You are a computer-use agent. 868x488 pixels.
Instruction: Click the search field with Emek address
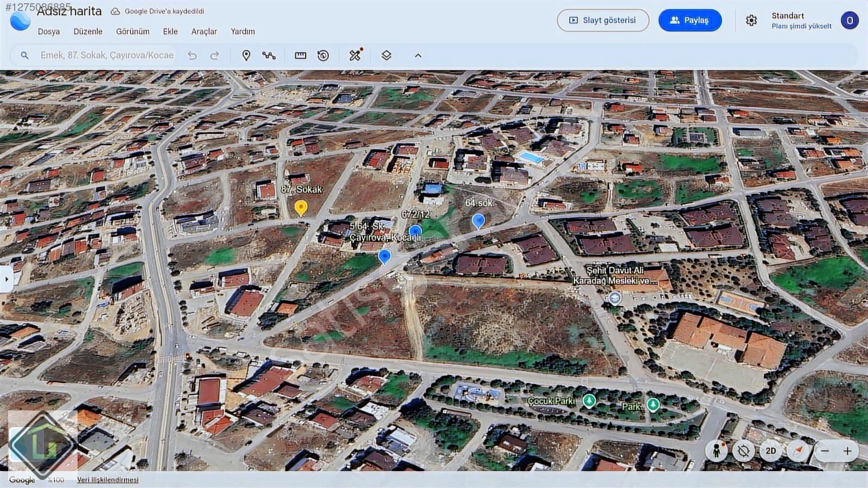107,55
